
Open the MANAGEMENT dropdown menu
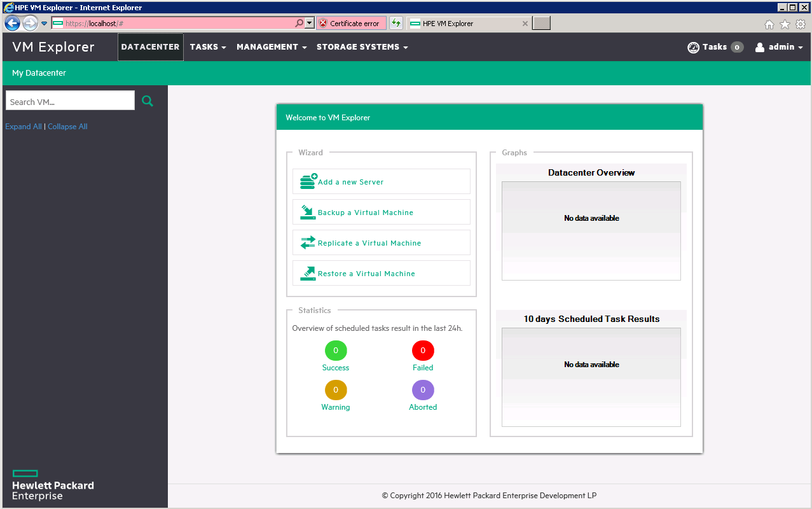[272, 47]
